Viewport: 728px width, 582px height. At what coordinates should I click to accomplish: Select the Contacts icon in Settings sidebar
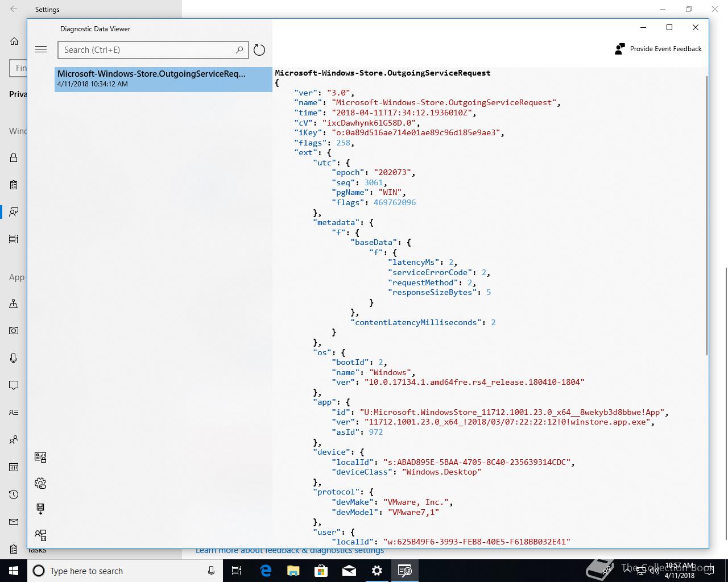pos(14,440)
